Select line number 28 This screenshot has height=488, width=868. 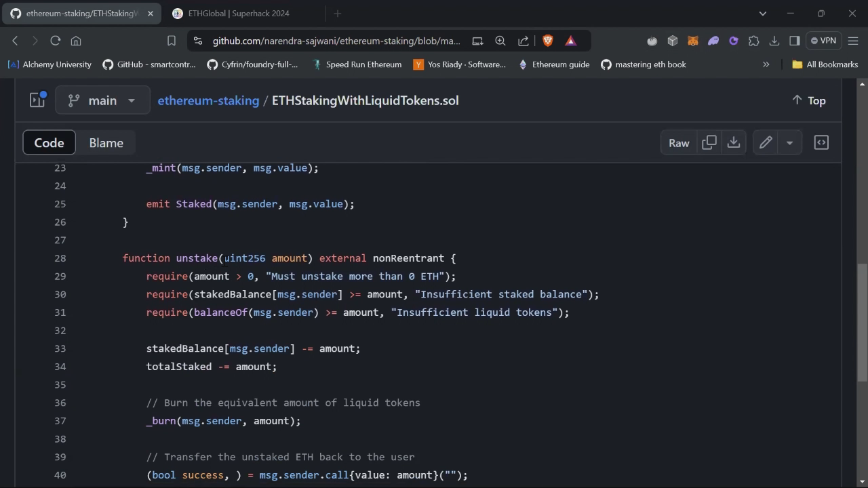click(60, 258)
